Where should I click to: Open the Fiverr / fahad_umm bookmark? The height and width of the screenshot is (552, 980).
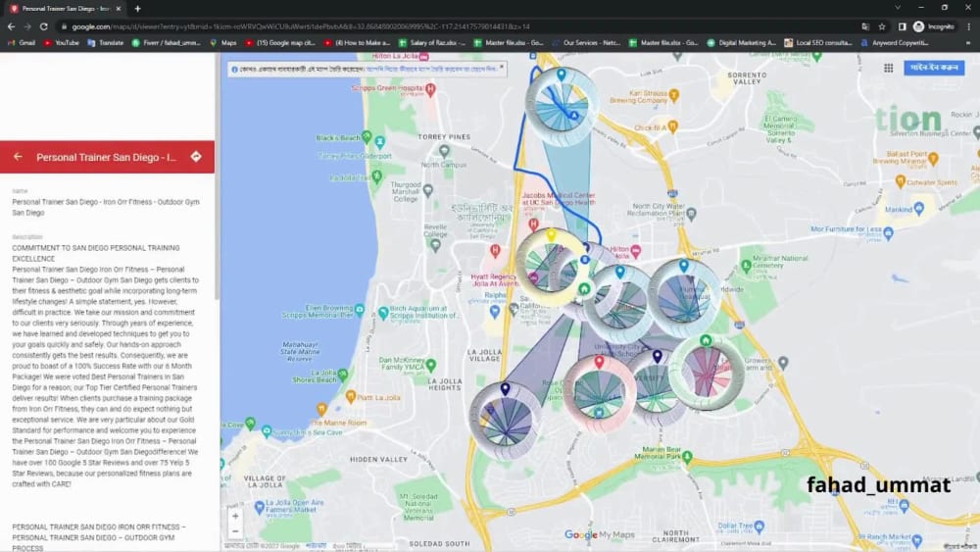tap(167, 43)
